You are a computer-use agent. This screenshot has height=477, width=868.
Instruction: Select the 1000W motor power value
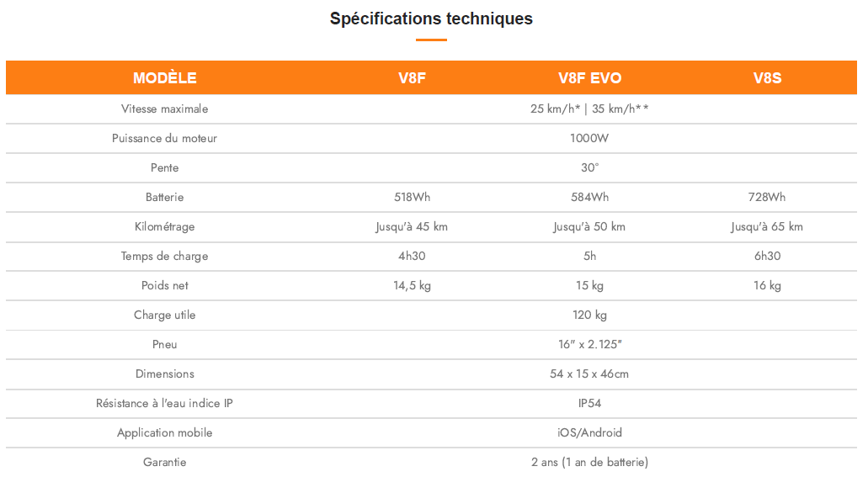coord(589,138)
